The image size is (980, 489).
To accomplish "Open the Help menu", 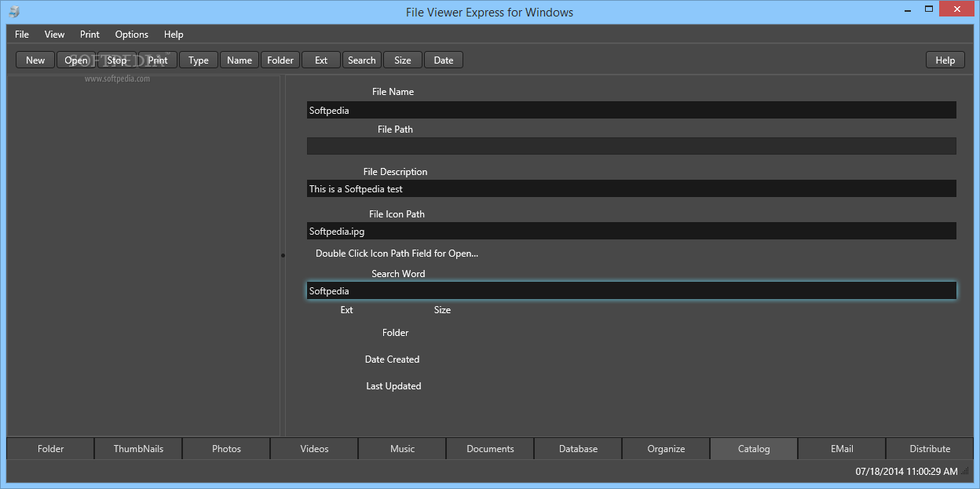I will pyautogui.click(x=174, y=35).
